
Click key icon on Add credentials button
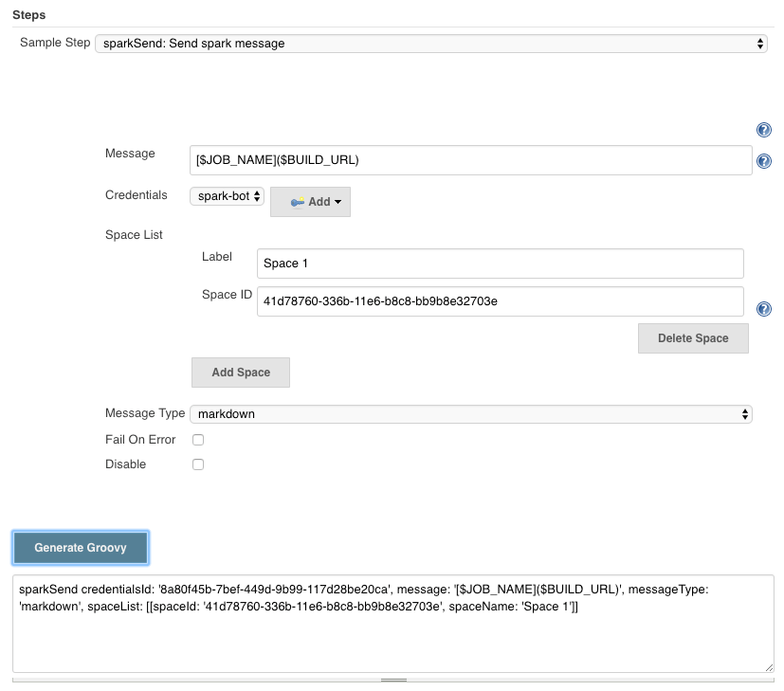pos(298,202)
